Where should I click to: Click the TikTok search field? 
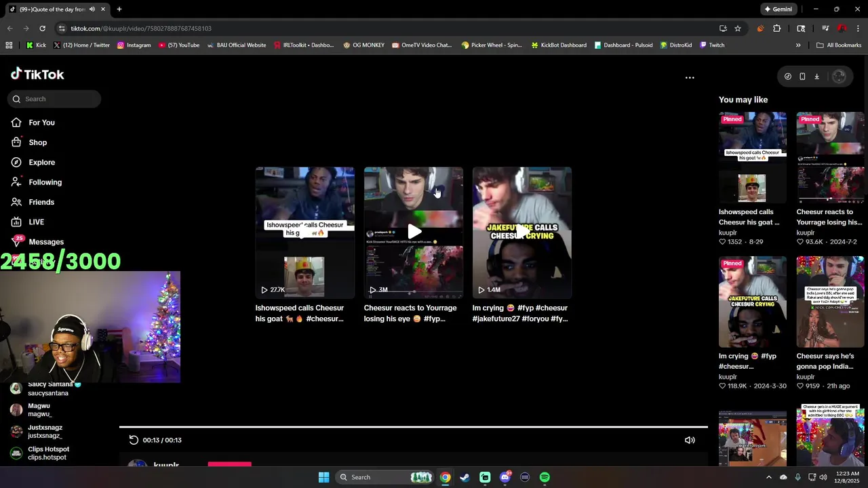point(54,99)
